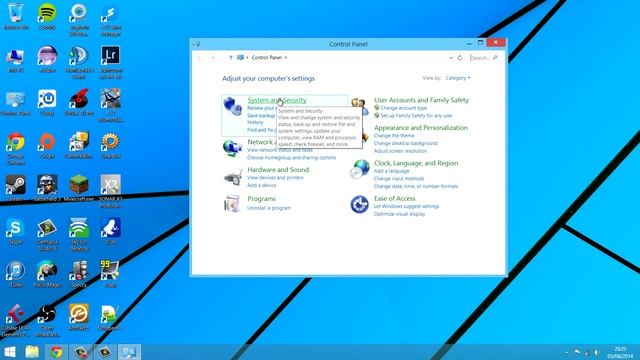Click Change the theme
This screenshot has width=640, height=360.
point(394,136)
